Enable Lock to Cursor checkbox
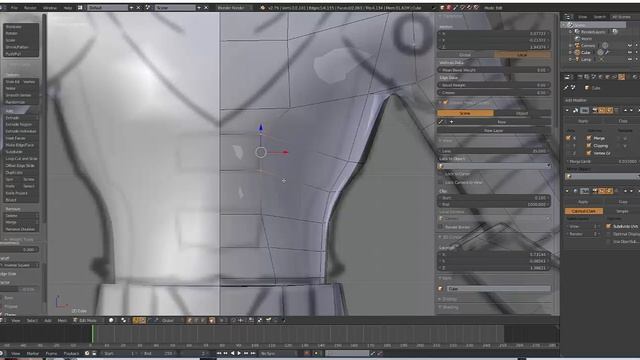The image size is (640, 360). coord(440,174)
